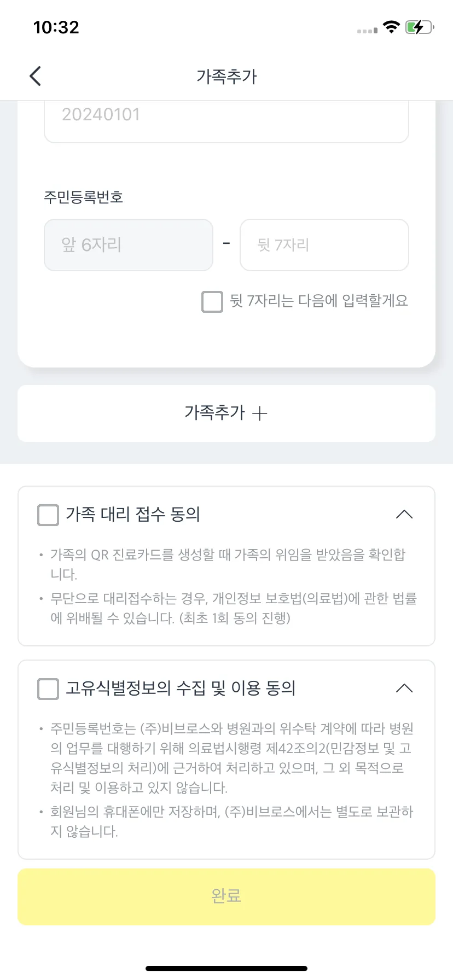This screenshot has width=453, height=980.
Task: Tap the cellular signal dots icon
Action: point(367,31)
